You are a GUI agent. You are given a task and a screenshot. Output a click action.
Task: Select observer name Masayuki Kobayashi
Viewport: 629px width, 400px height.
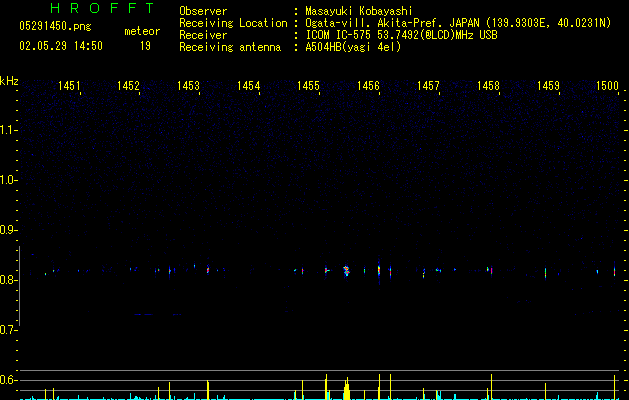(359, 11)
